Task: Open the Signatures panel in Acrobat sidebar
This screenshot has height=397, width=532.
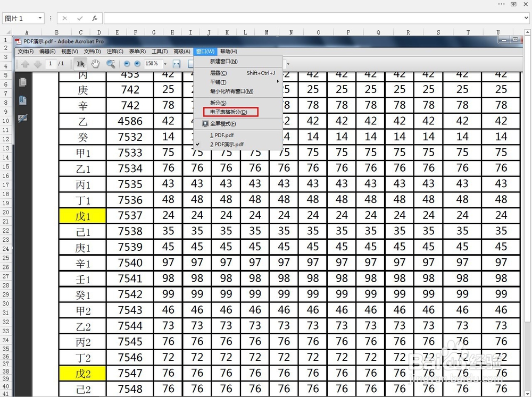Action: tap(23, 119)
